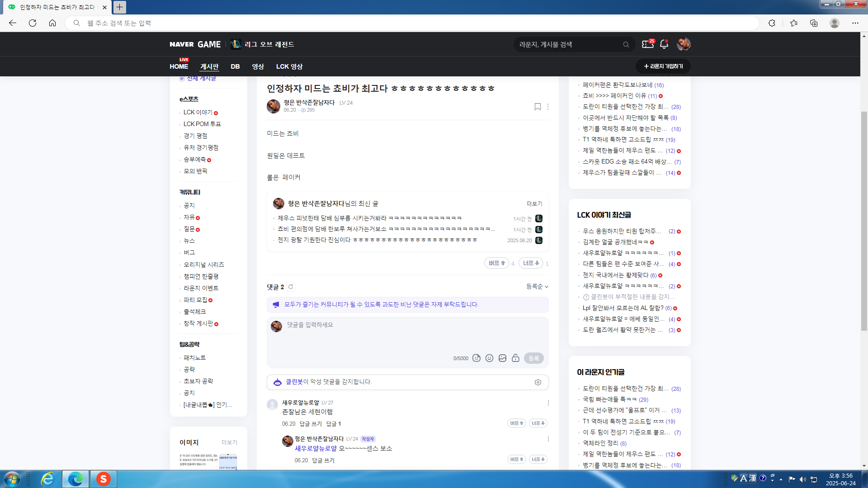Expand options menu of 새우로얄뉴로얄's comment

tap(548, 403)
